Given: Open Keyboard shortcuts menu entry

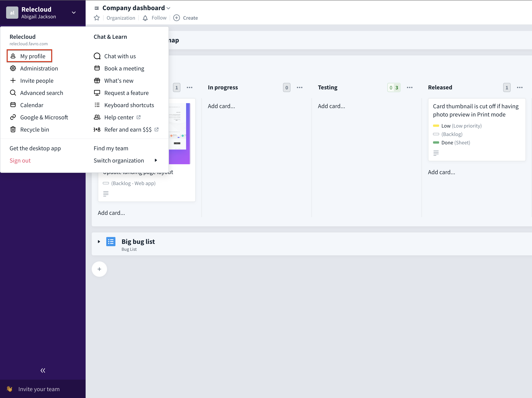Looking at the screenshot, I should [x=129, y=105].
